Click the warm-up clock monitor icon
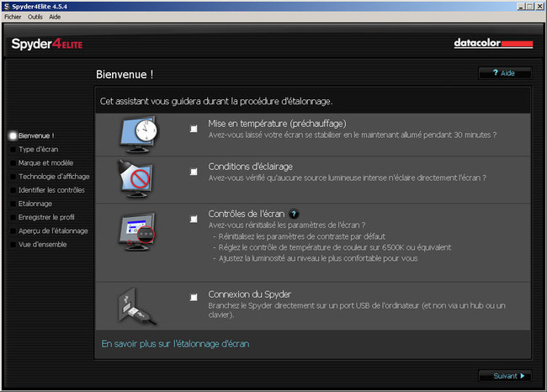547x392 pixels. (x=138, y=135)
